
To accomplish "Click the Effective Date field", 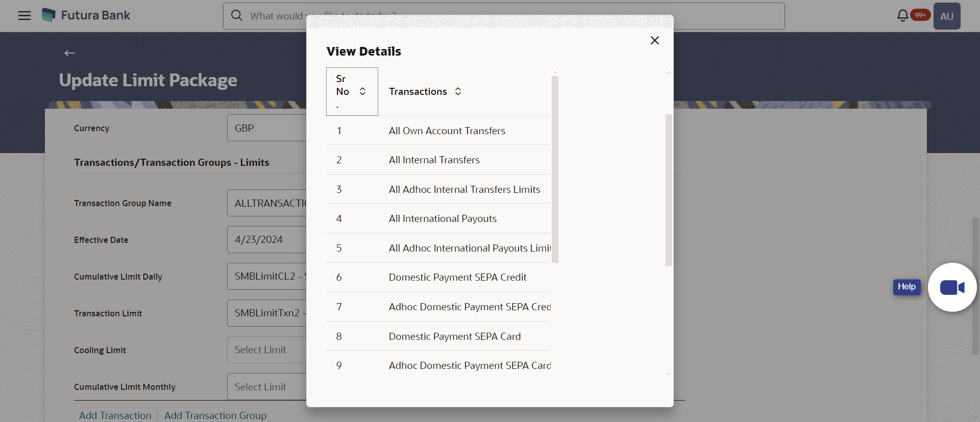I will click(x=266, y=240).
